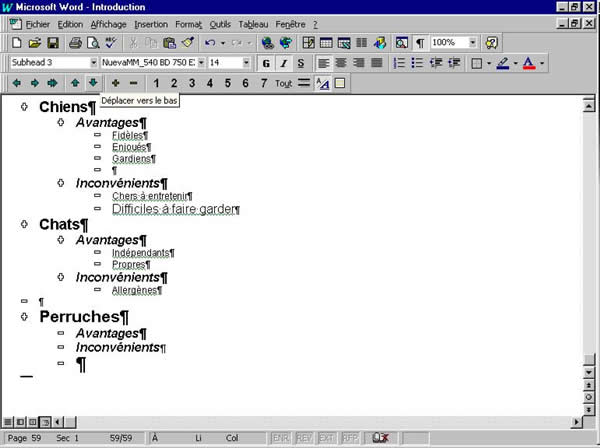The width and height of the screenshot is (600, 448).
Task: Switch to master document view
Action: pos(340,83)
